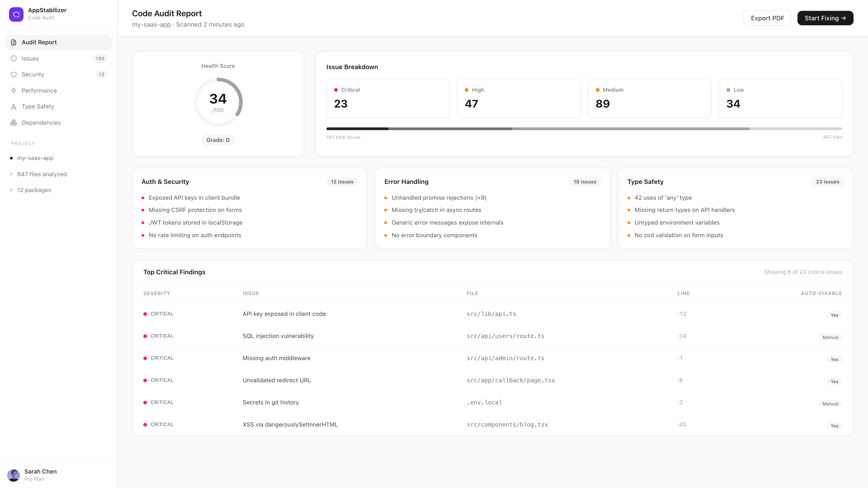Click the AppStabilizer logo icon

[16, 14]
